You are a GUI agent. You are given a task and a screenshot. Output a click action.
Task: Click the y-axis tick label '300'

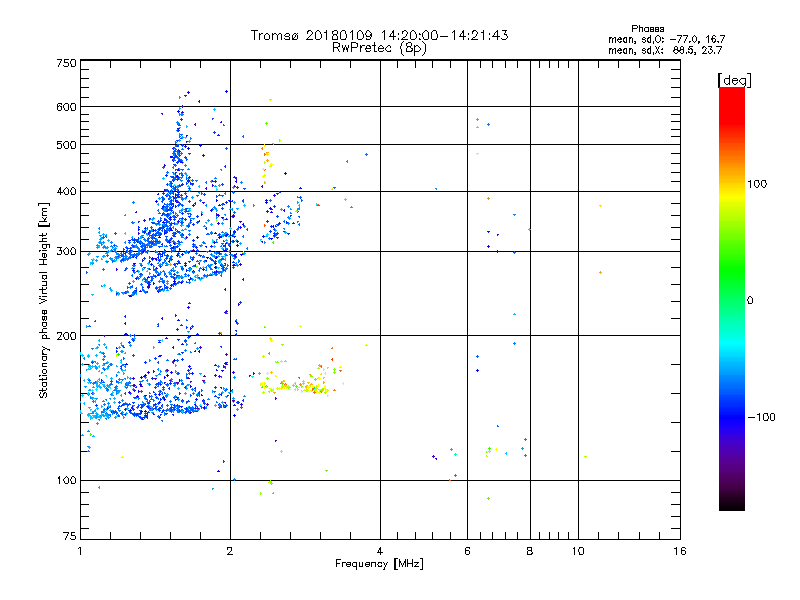pyautogui.click(x=66, y=252)
